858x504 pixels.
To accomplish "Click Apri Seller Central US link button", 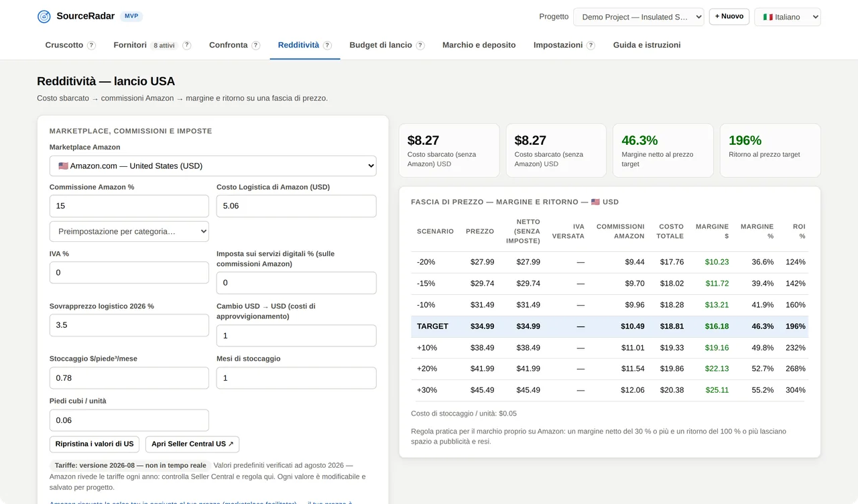I will coord(192,444).
